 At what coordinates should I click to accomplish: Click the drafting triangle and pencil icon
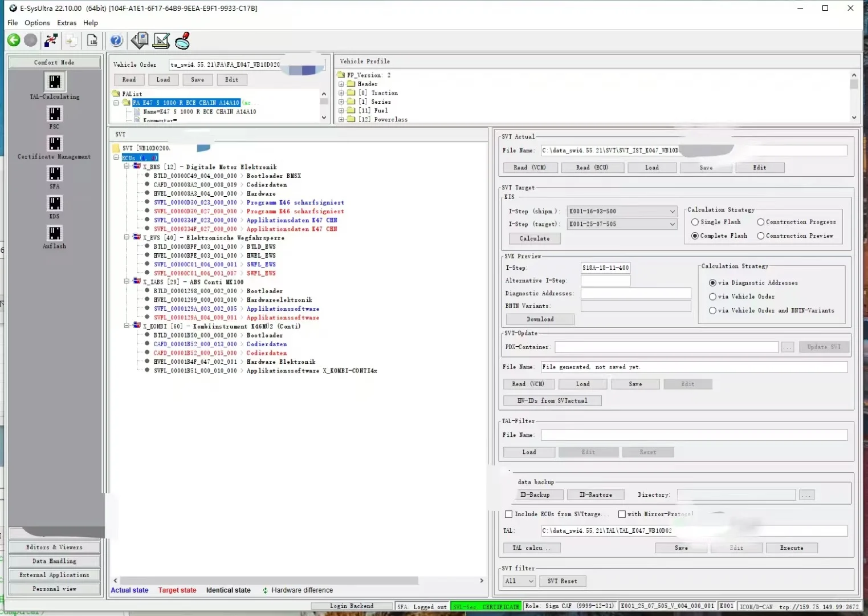pos(161,40)
